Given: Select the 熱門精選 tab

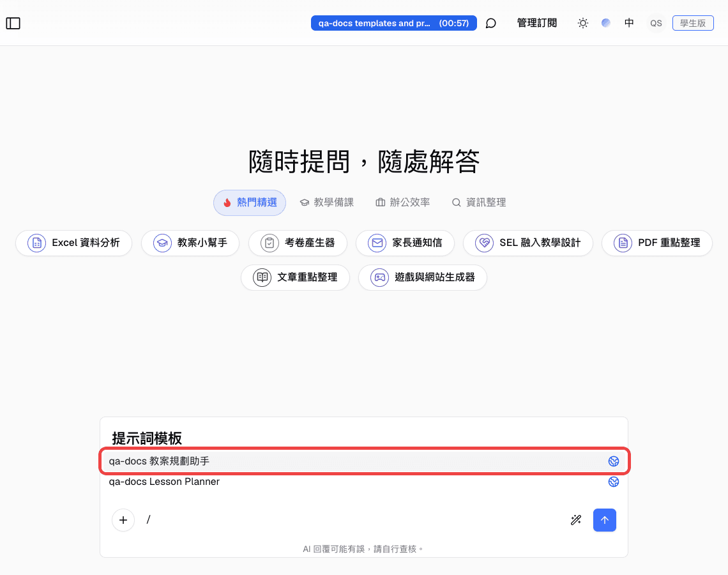Looking at the screenshot, I should tap(250, 203).
